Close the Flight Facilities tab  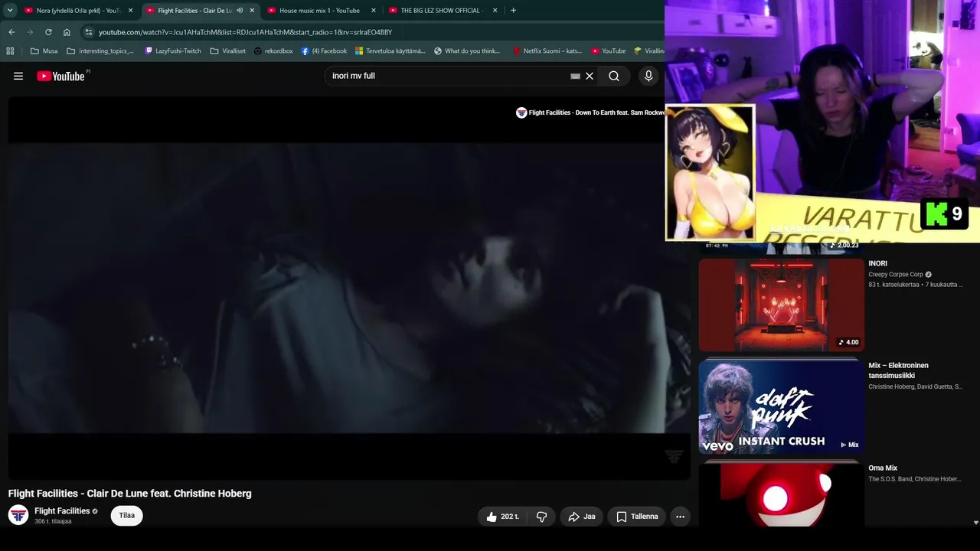pos(252,11)
